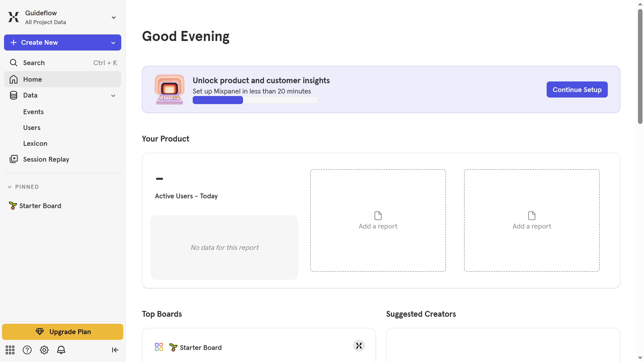
Task: Click first Add a report label
Action: pyautogui.click(x=378, y=226)
